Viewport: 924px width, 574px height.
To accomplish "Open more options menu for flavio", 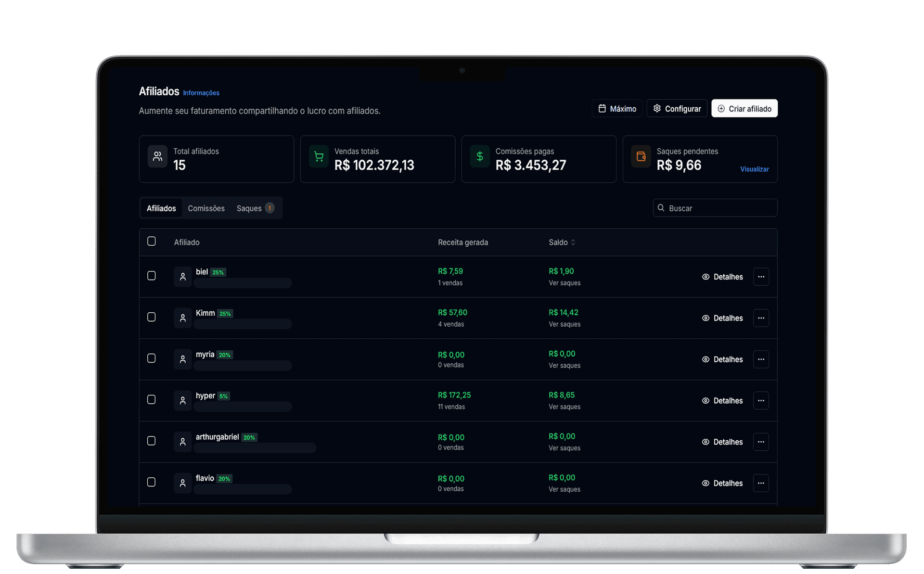I will click(x=761, y=483).
